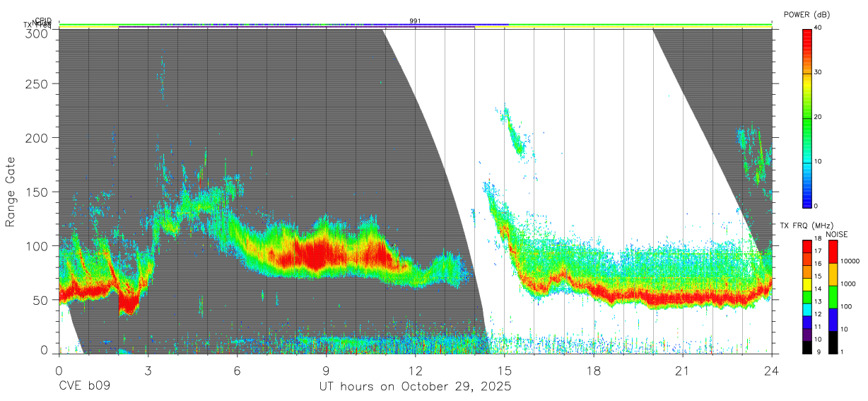The height and width of the screenshot is (401, 868).
Task: Click the 3 hour tick on UT axis
Action: [x=148, y=370]
